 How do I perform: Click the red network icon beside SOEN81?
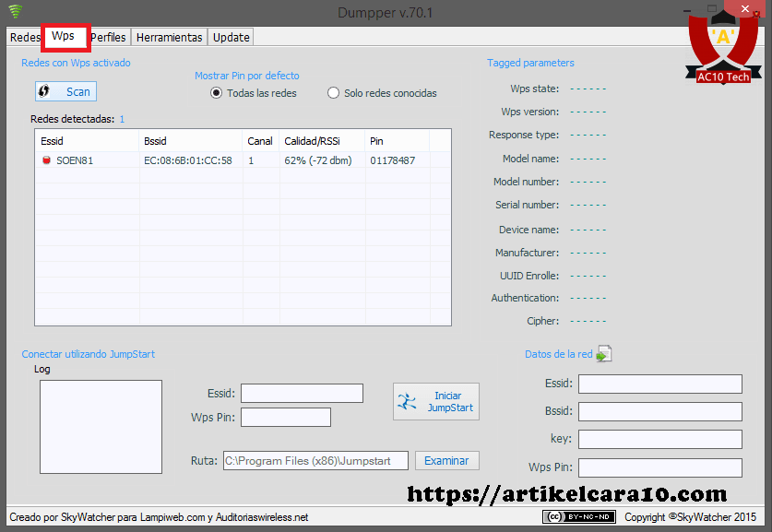46,160
